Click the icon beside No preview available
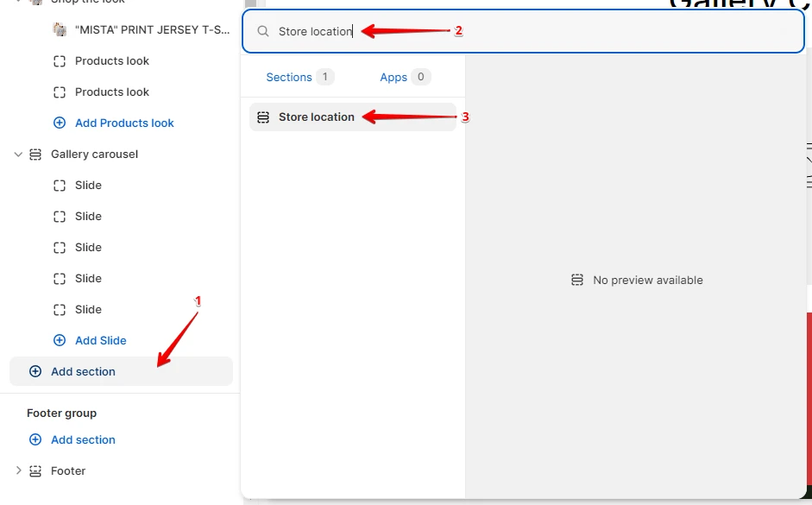812x505 pixels. (577, 281)
